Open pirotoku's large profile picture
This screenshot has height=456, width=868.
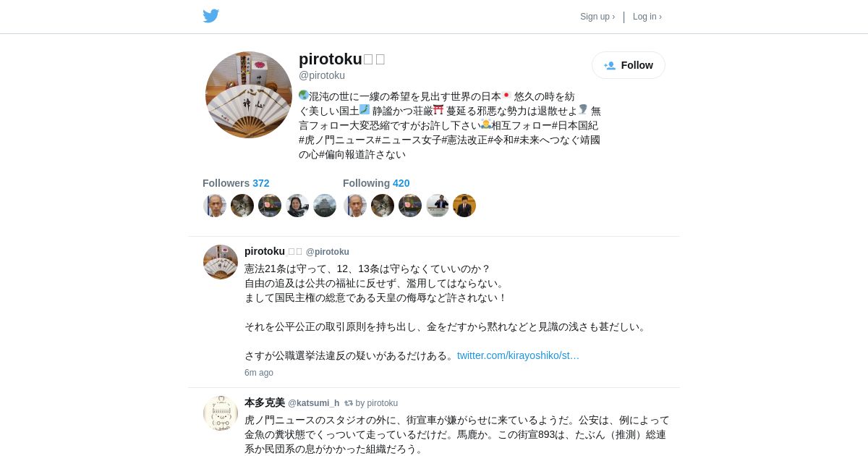point(249,95)
